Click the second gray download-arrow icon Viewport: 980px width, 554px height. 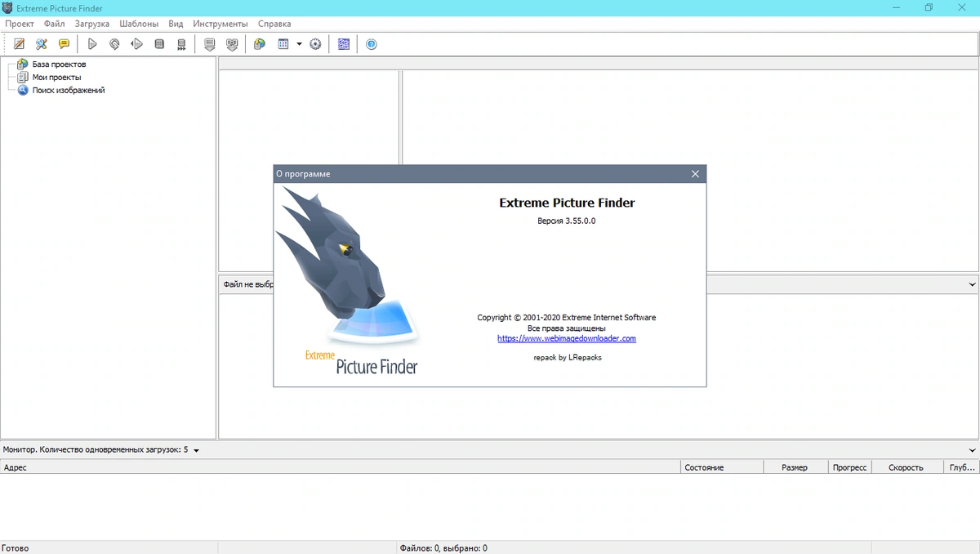[x=232, y=44]
